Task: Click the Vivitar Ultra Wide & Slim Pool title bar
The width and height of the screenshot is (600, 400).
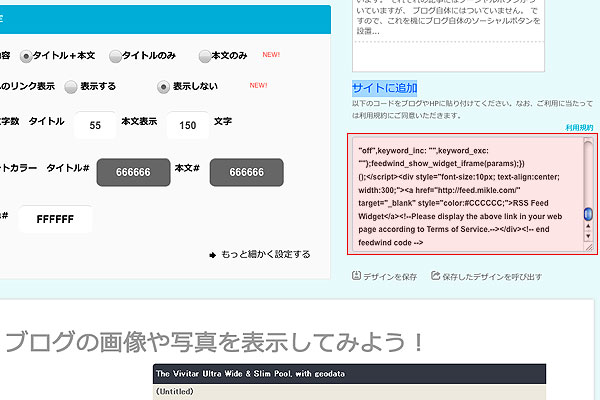Action: (349, 374)
